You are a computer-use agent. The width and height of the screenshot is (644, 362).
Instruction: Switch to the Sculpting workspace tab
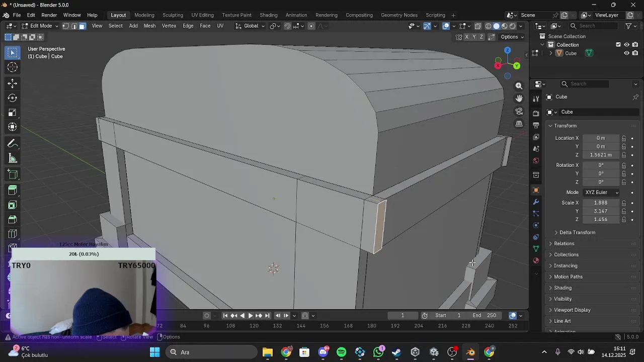tap(173, 15)
